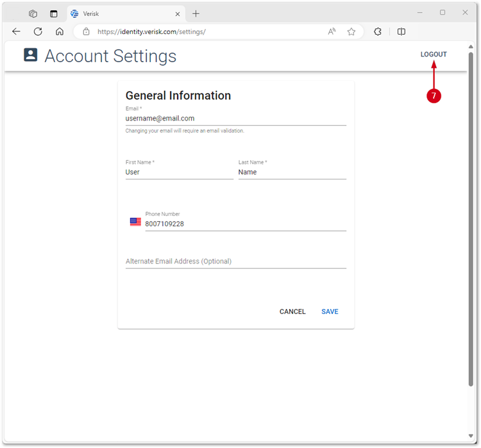The height and width of the screenshot is (448, 481).
Task: View site information lock icon
Action: [86, 31]
